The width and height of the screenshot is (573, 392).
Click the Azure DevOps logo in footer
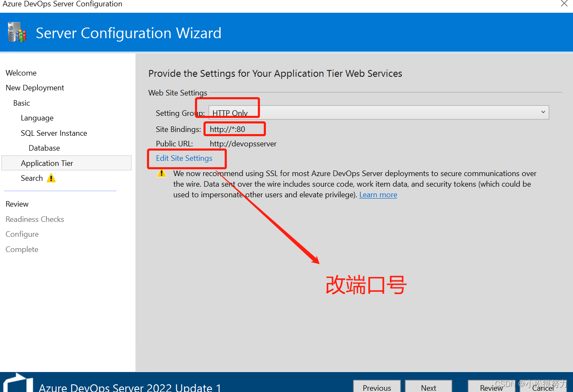18,383
